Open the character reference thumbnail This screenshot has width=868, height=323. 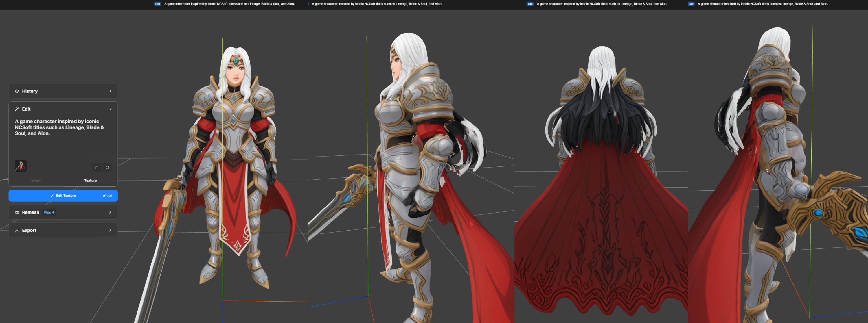21,166
